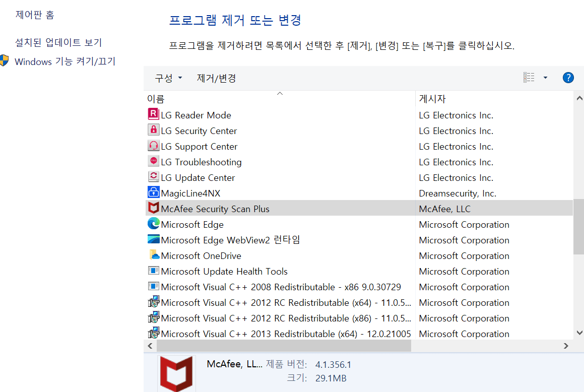Select the LG Update Center entry
The width and height of the screenshot is (584, 392).
(x=359, y=177)
